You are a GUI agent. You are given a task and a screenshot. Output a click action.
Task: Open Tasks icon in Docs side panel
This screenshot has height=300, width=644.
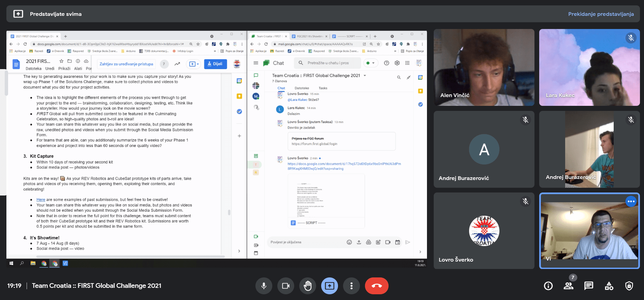coord(239,112)
